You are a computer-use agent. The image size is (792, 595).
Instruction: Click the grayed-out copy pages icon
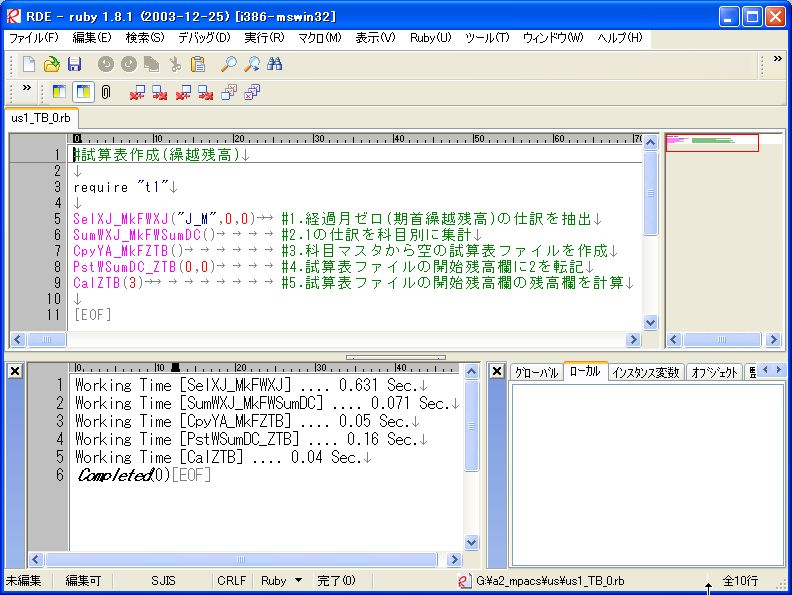click(x=152, y=64)
